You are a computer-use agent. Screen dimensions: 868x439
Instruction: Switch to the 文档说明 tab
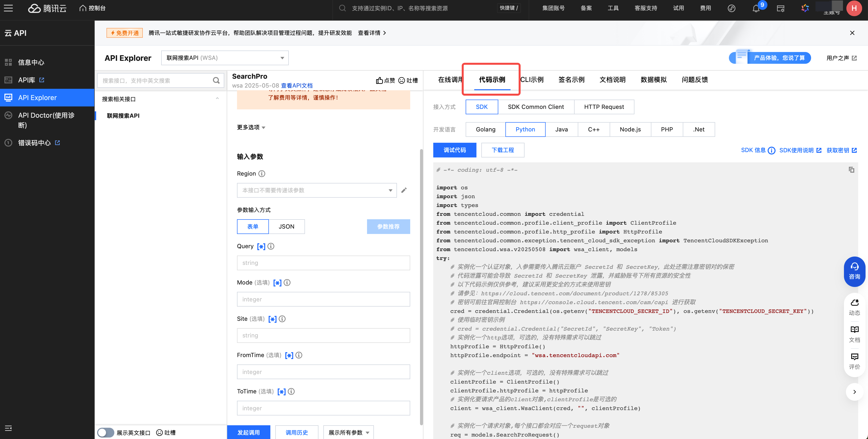pyautogui.click(x=612, y=80)
